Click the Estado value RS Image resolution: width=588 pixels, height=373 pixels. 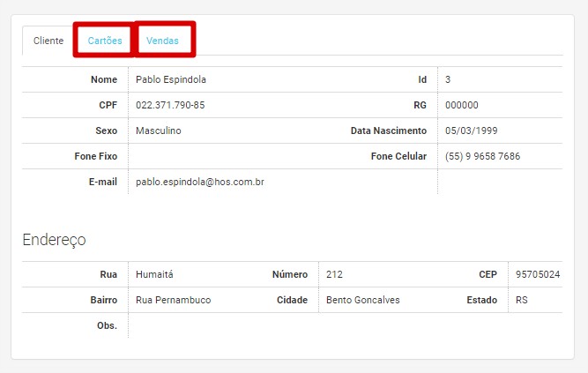coord(523,300)
